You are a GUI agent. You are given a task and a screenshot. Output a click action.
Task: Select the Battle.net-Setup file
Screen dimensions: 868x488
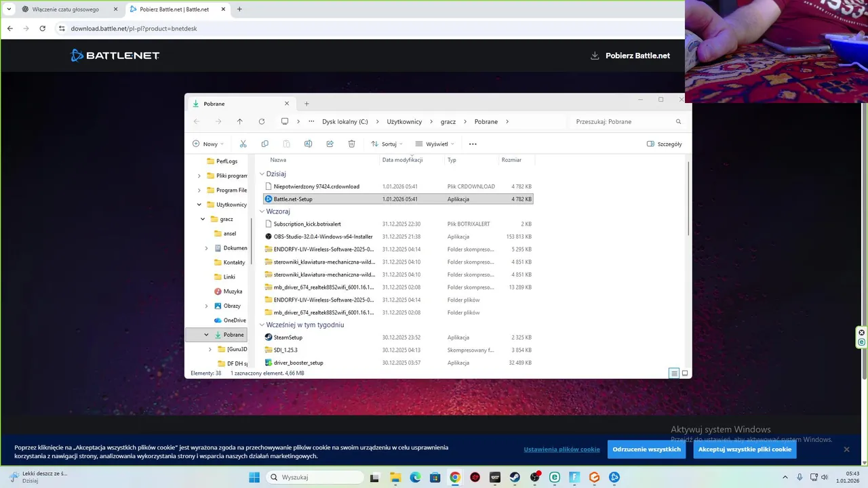coord(398,199)
